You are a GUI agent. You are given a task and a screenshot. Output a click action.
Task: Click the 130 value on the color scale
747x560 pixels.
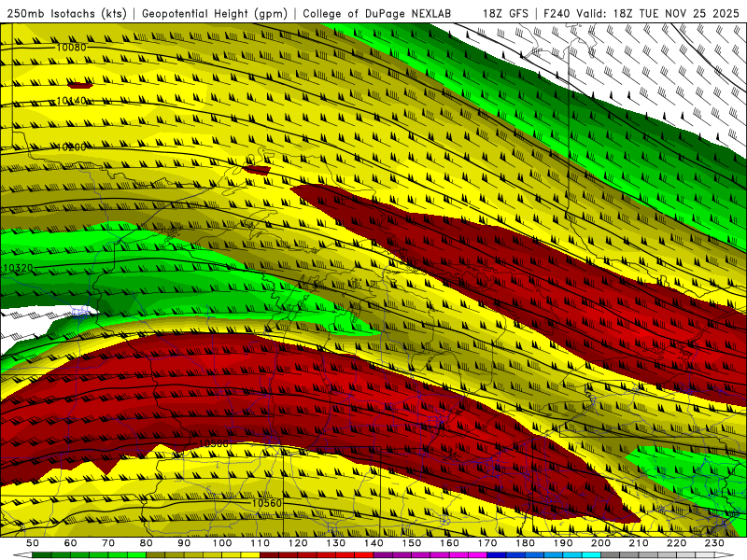point(336,543)
